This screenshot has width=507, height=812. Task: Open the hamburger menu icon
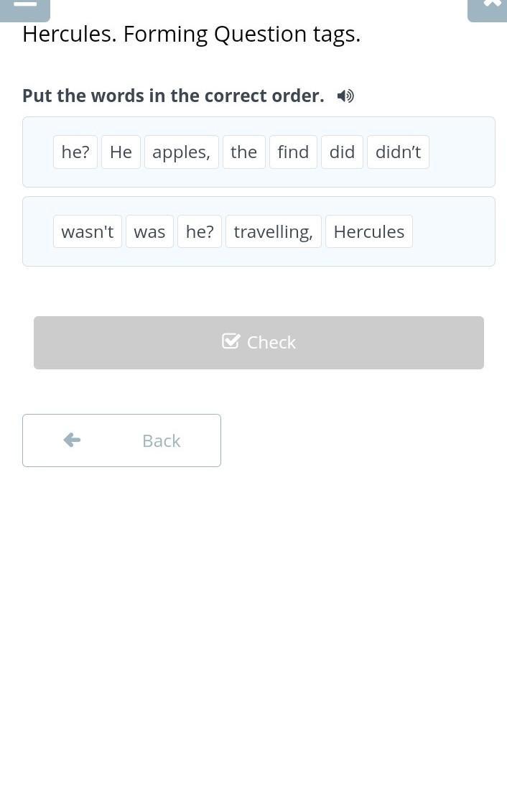24,6
